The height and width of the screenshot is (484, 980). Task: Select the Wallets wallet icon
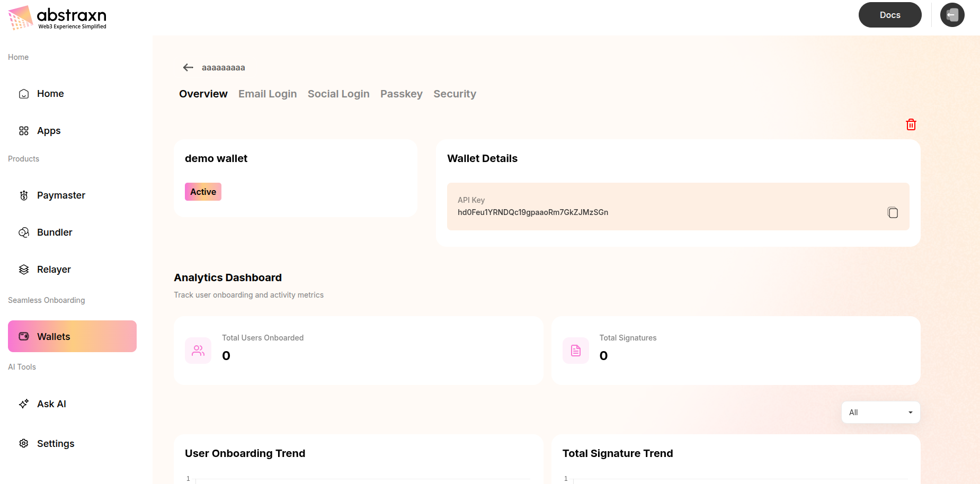click(23, 336)
